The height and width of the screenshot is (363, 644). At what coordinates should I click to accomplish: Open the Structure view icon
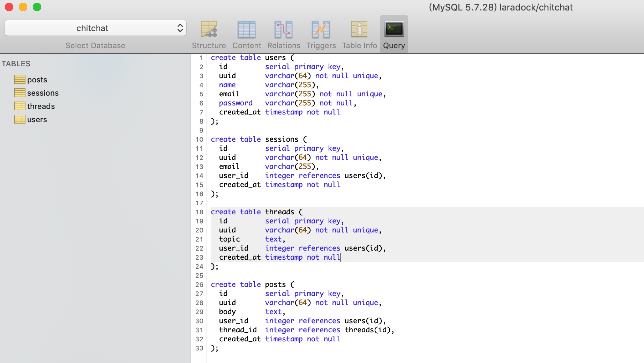pos(209,29)
